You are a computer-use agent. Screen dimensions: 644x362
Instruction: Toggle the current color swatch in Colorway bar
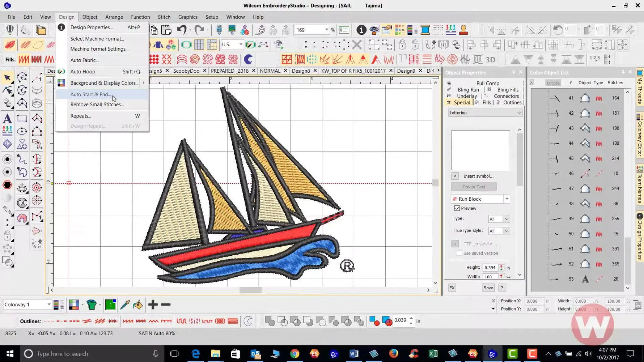click(111, 304)
